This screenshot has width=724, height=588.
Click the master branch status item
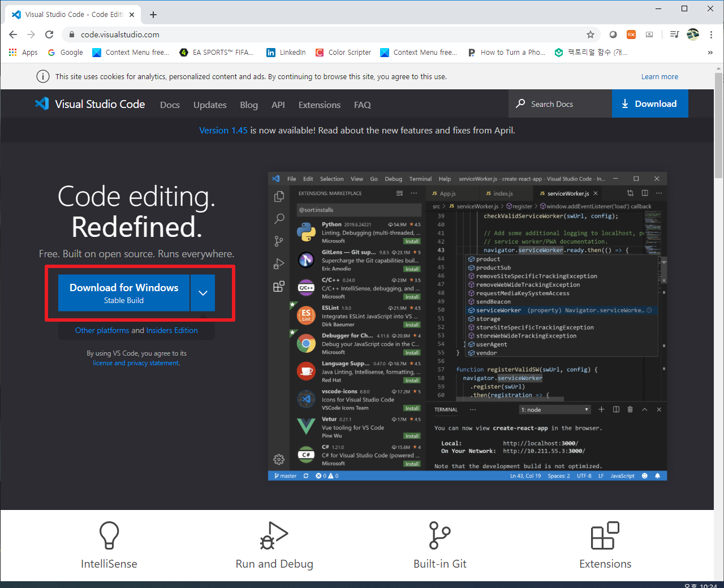[286, 475]
